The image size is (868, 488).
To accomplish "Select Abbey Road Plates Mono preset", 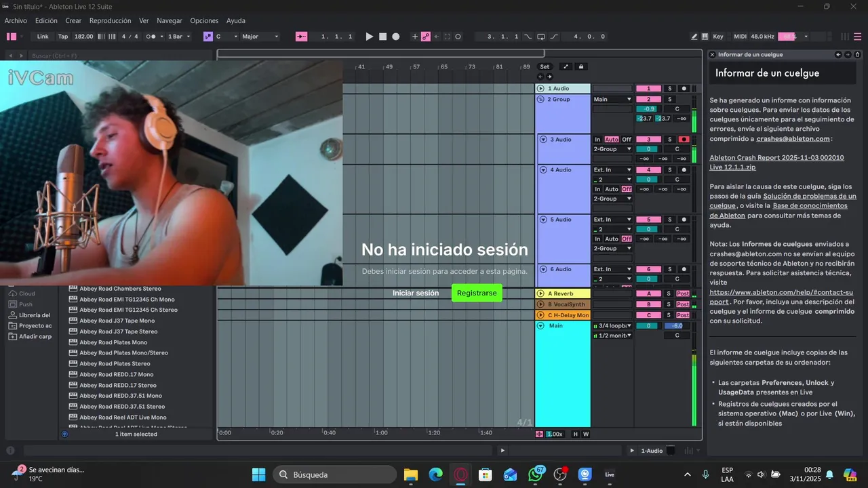I will pos(113,342).
